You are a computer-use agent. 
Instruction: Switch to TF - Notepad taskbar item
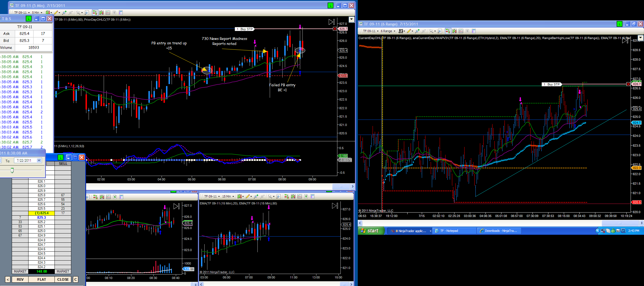pyautogui.click(x=454, y=231)
